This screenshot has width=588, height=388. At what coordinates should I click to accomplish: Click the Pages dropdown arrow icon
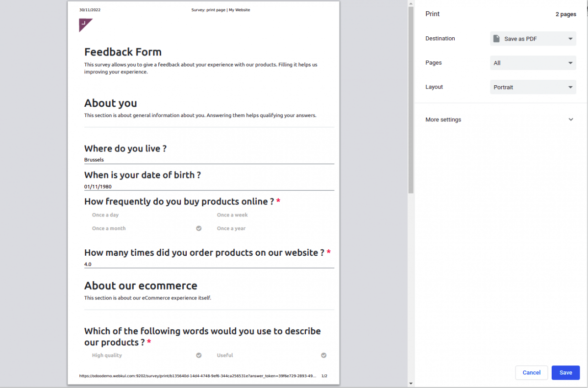[x=570, y=63]
